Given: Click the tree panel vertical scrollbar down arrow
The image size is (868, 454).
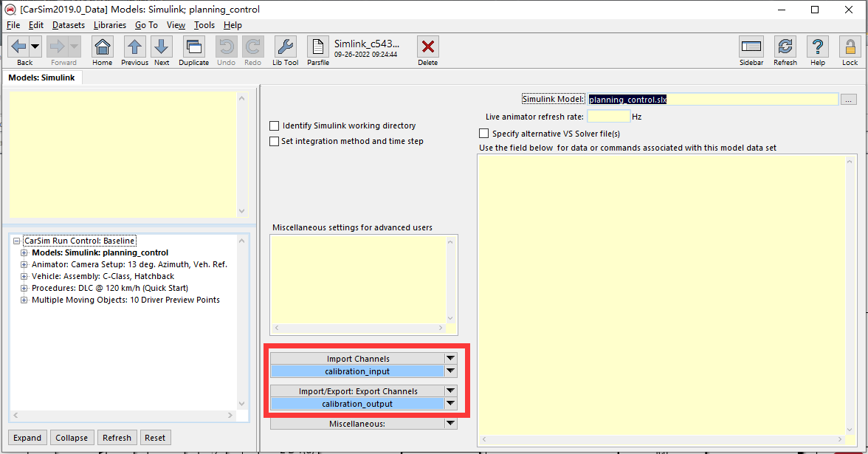Looking at the screenshot, I should point(242,404).
